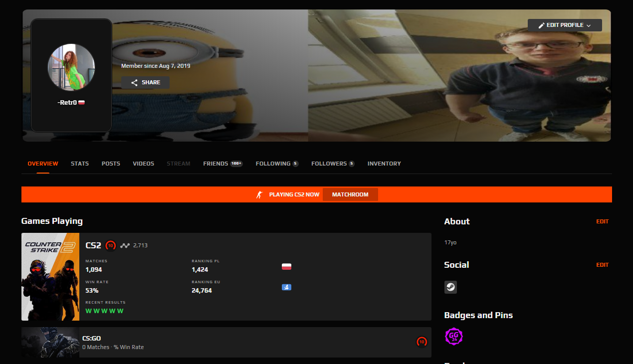Viewport: 633px width, 364px height.
Task: Open the Steam social link icon
Action: (450, 287)
